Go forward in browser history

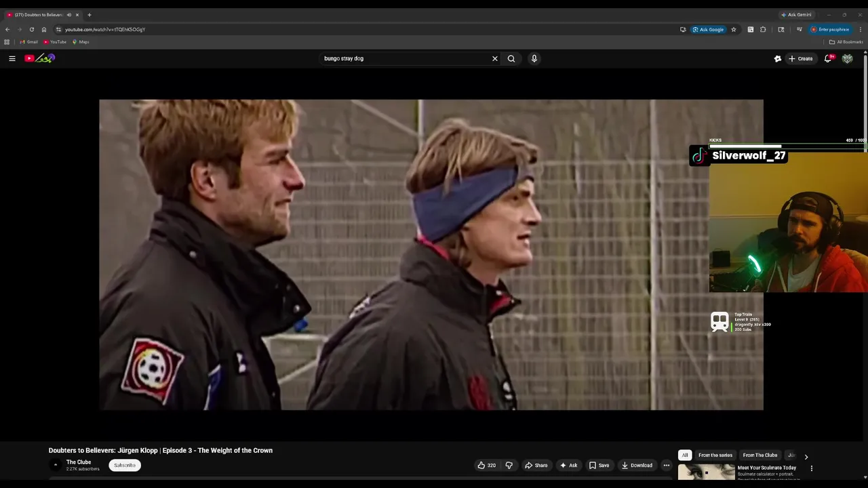[20, 29]
